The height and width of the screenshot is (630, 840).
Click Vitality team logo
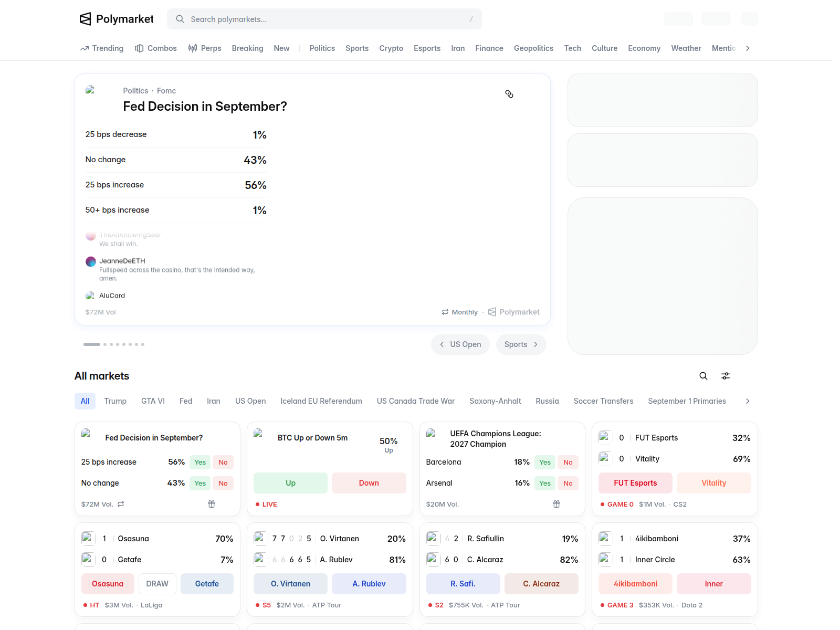605,459
